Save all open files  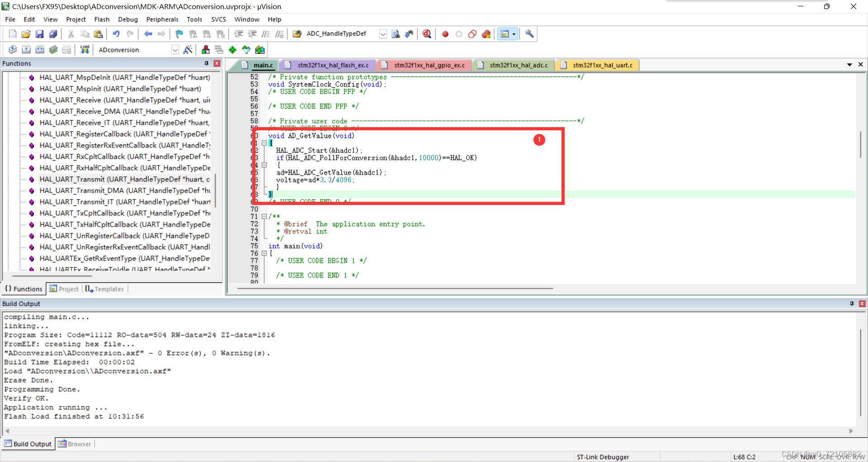click(53, 34)
